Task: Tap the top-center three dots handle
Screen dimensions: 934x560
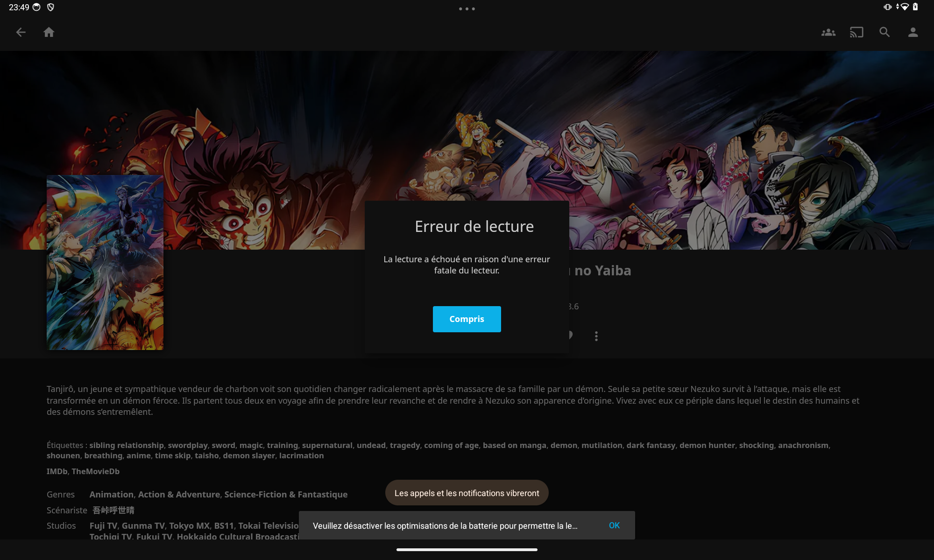Action: (467, 9)
